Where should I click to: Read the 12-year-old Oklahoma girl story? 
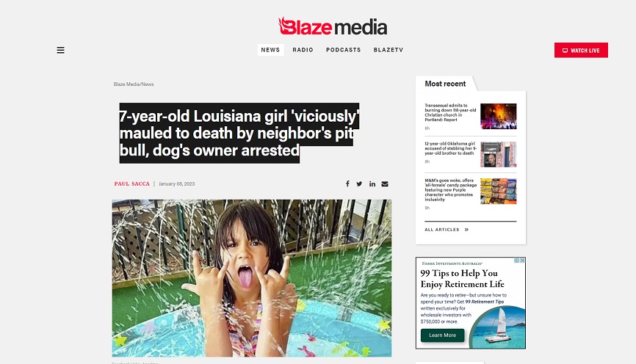click(x=450, y=148)
